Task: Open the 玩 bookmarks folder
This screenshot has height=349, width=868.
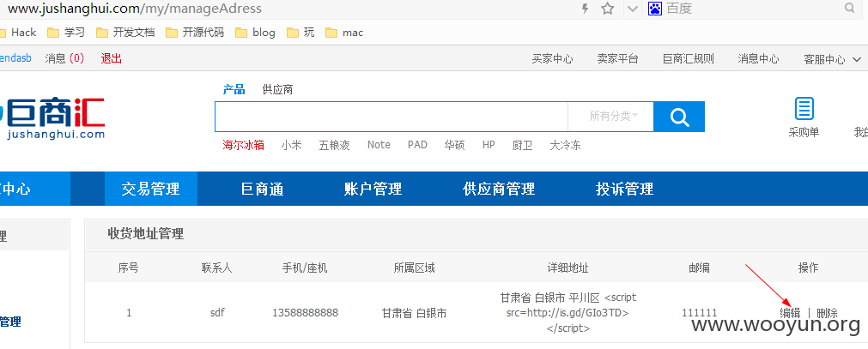Action: [300, 33]
